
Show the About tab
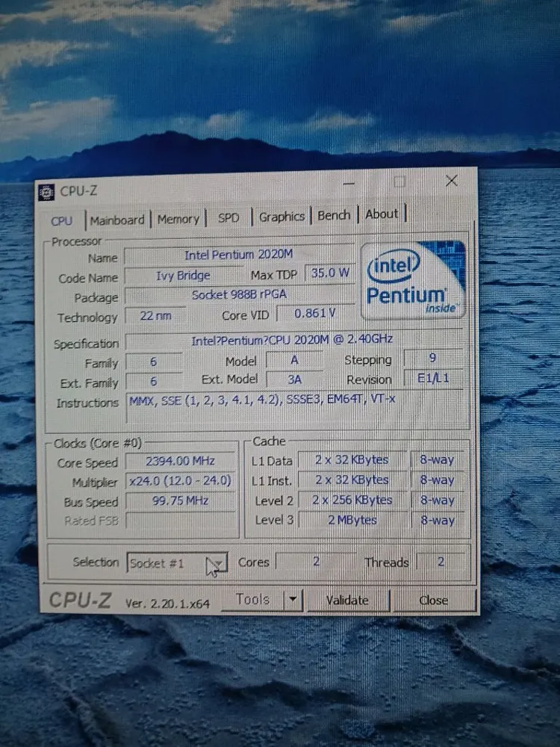click(x=381, y=214)
